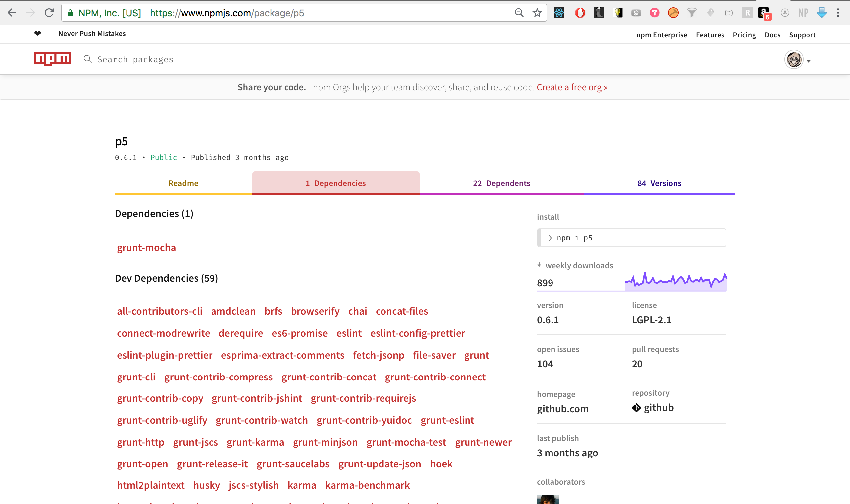Open Features in the top nav
The height and width of the screenshot is (504, 850).
[x=710, y=35]
